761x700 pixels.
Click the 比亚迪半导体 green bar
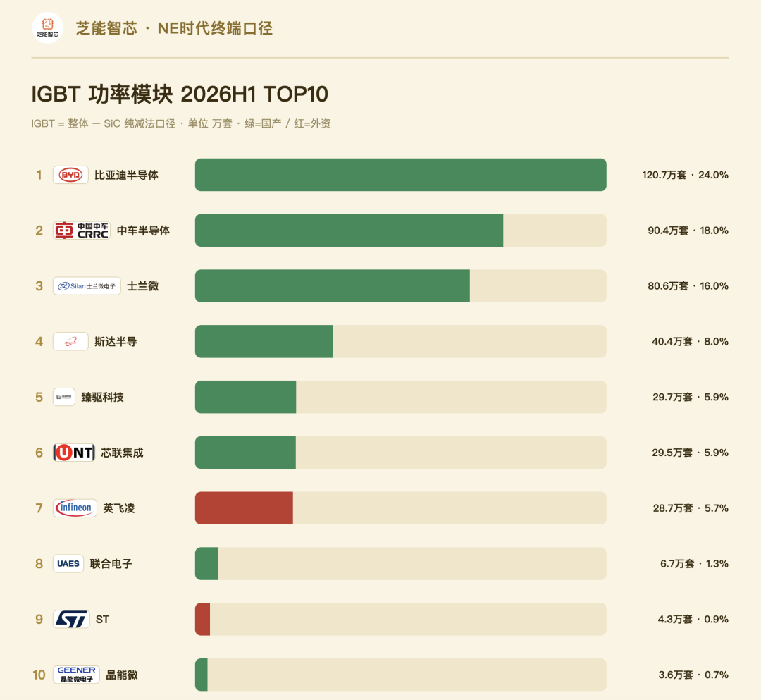click(401, 175)
